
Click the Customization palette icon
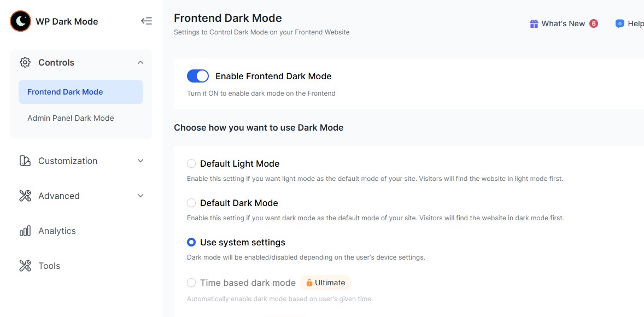click(x=25, y=161)
